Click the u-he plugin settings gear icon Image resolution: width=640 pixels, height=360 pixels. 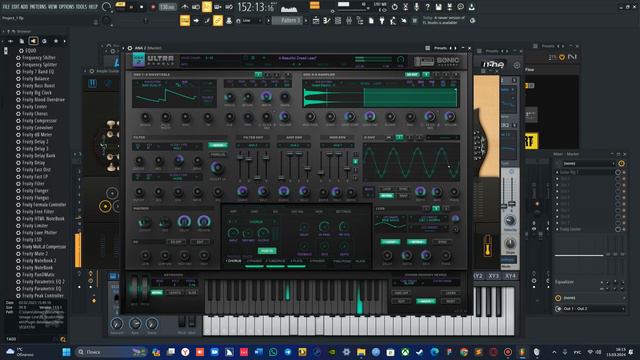[517, 65]
